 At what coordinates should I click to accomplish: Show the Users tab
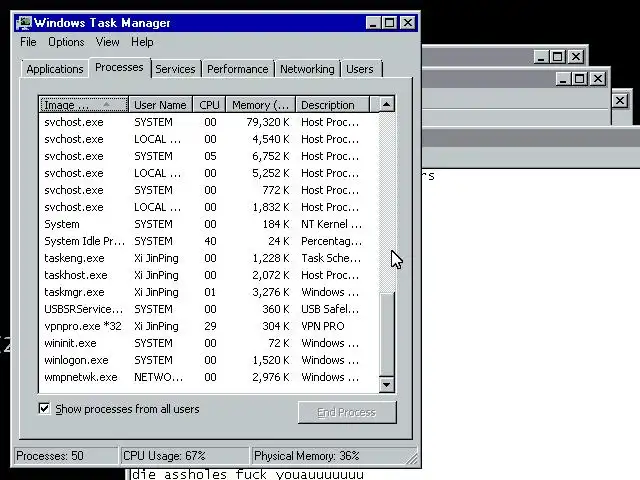point(360,69)
